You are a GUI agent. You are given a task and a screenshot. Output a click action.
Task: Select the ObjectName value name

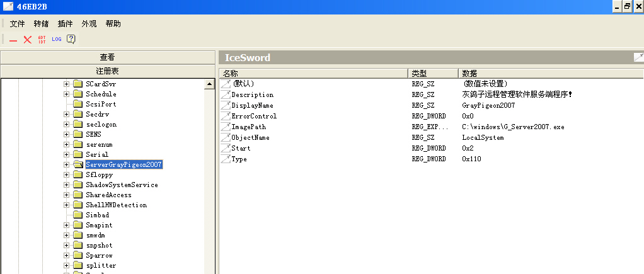coord(250,137)
